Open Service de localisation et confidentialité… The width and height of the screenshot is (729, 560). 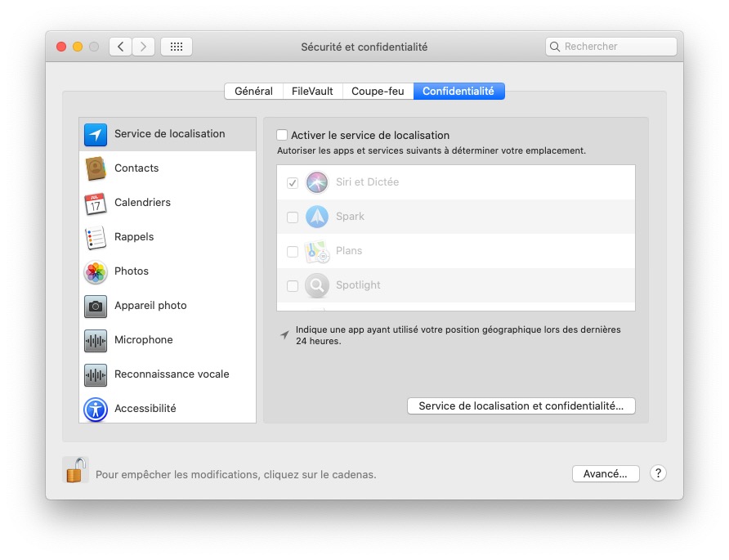coord(521,406)
